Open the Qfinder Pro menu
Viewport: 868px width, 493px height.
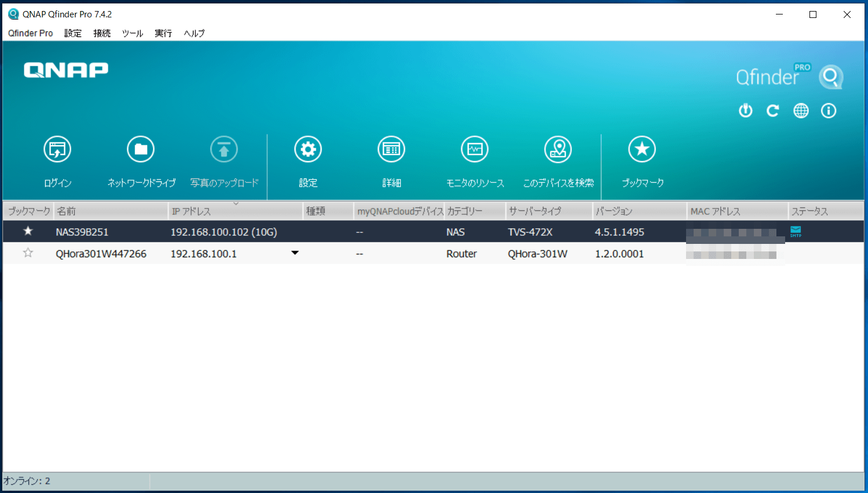31,33
